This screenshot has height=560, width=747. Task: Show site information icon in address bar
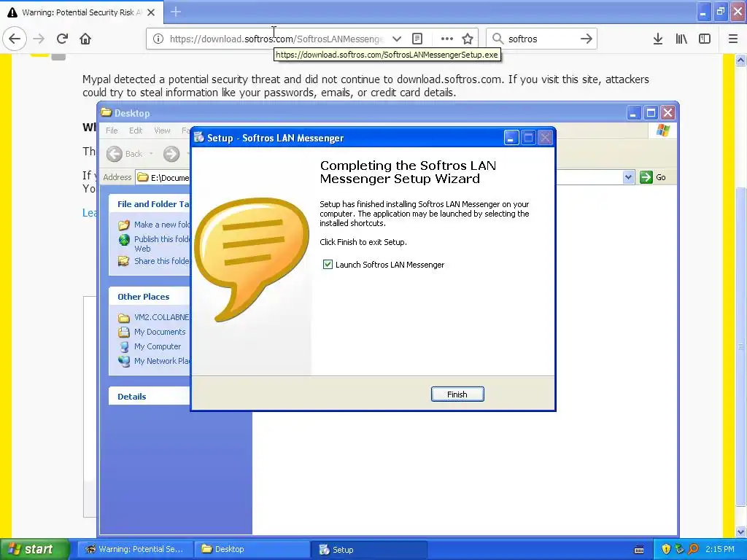158,39
